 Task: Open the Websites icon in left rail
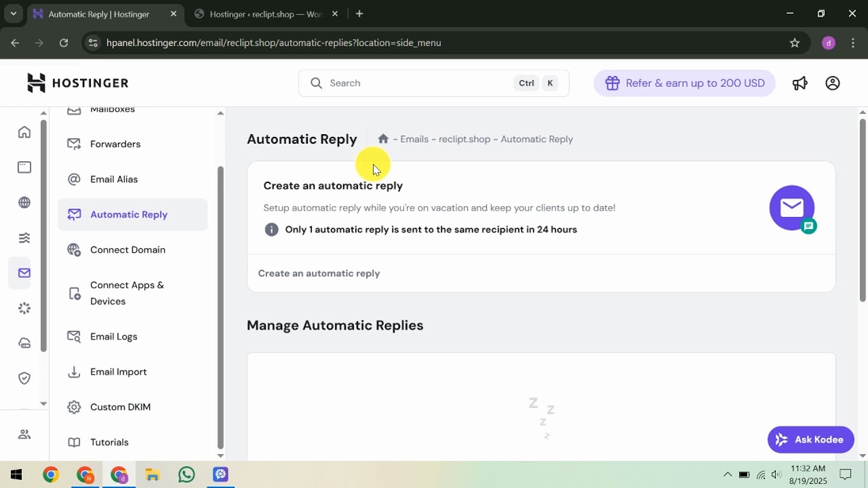(x=24, y=167)
